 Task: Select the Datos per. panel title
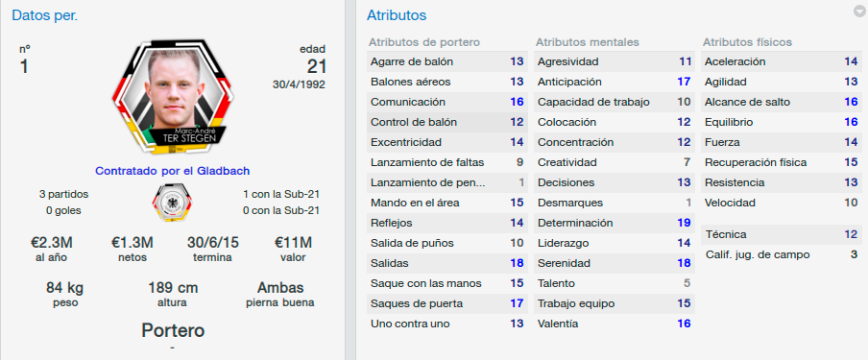[x=45, y=15]
